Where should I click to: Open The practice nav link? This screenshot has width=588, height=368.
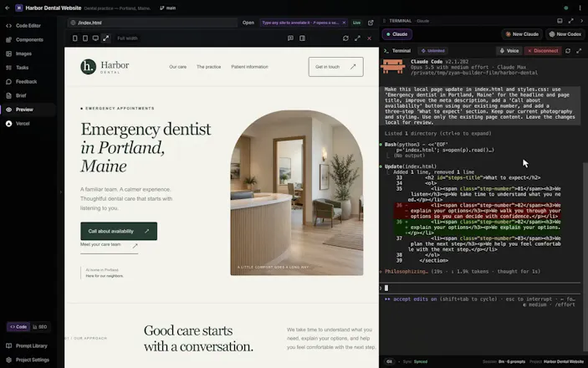(x=208, y=67)
